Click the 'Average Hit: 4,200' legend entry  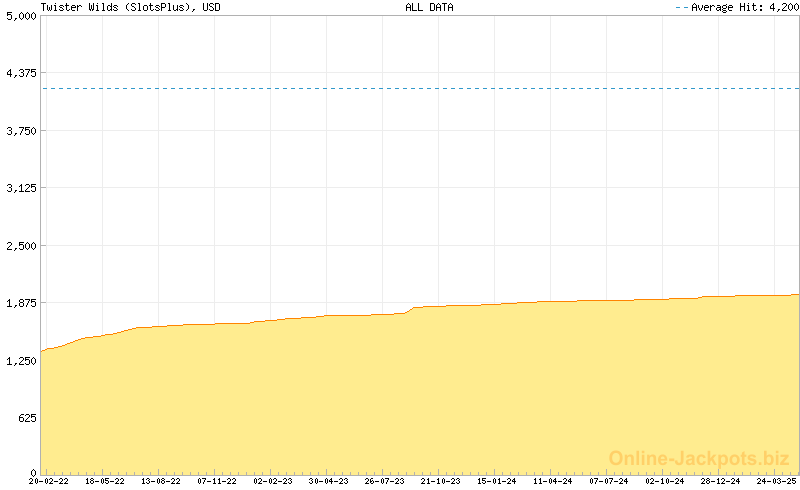coord(743,7)
